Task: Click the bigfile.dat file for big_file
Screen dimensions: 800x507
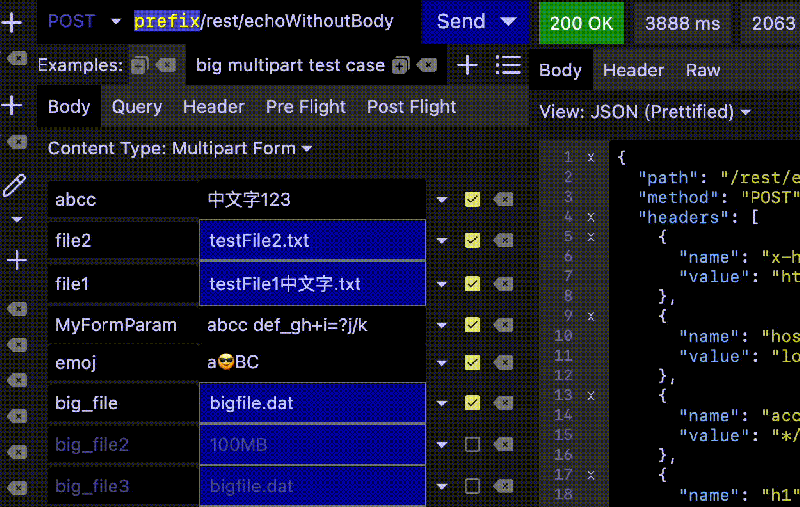Action: click(x=312, y=403)
